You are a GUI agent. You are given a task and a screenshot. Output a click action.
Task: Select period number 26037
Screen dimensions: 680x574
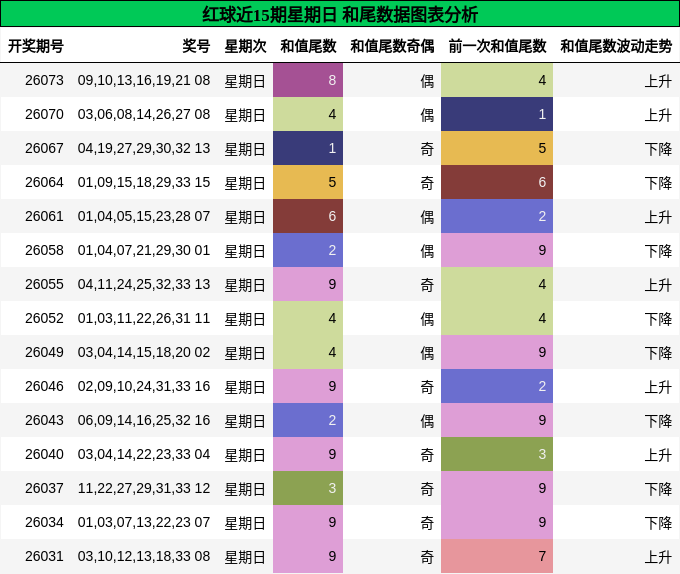[44, 488]
